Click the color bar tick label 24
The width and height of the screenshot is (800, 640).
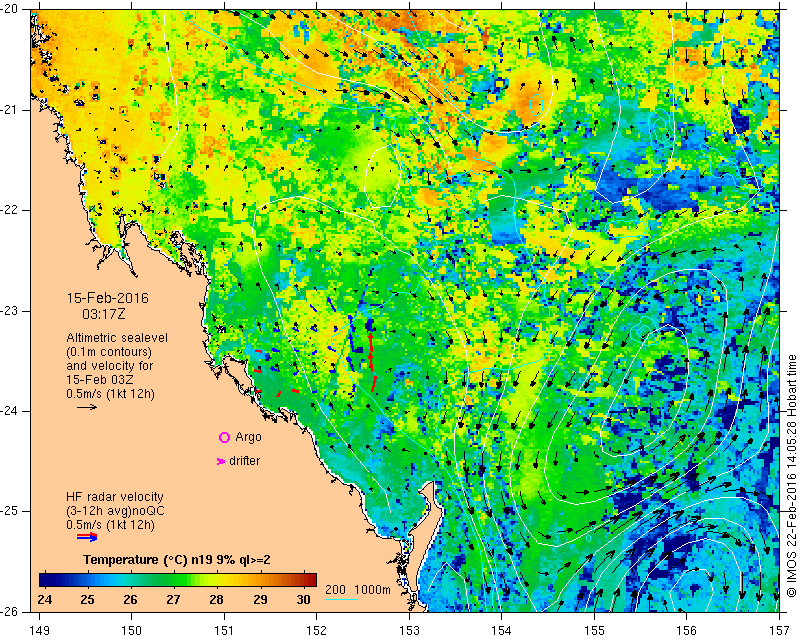coord(45,599)
